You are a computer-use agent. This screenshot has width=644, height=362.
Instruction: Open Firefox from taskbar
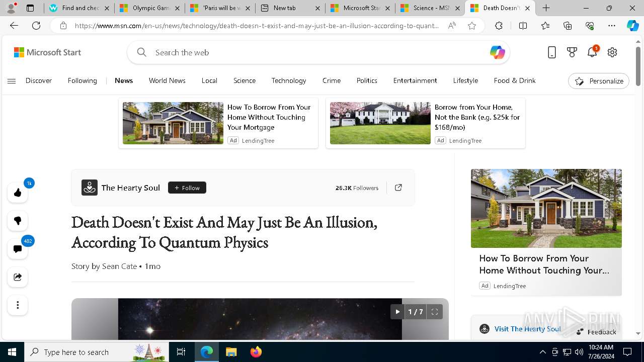tap(256, 352)
